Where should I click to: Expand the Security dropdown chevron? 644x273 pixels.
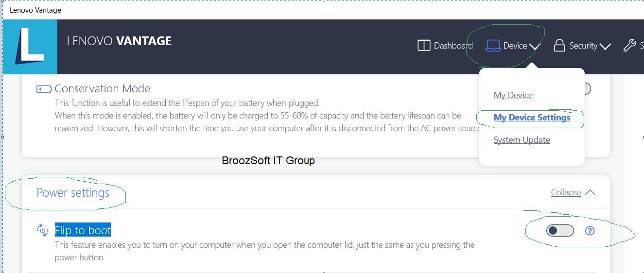pyautogui.click(x=605, y=47)
